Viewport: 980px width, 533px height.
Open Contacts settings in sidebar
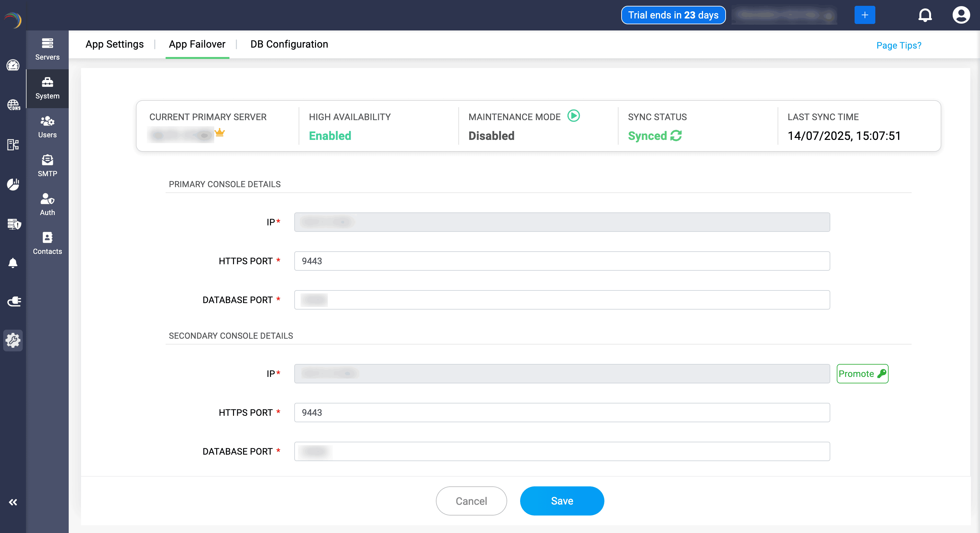click(x=47, y=243)
